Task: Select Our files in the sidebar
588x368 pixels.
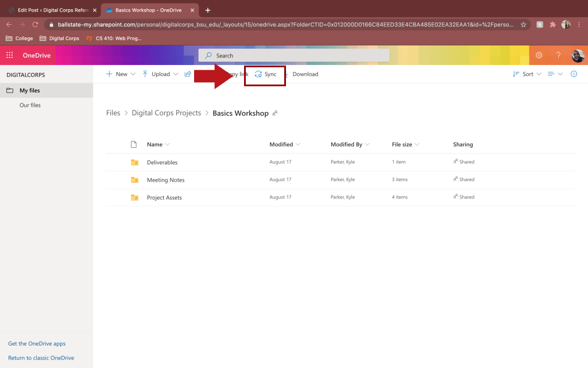Action: [30, 105]
